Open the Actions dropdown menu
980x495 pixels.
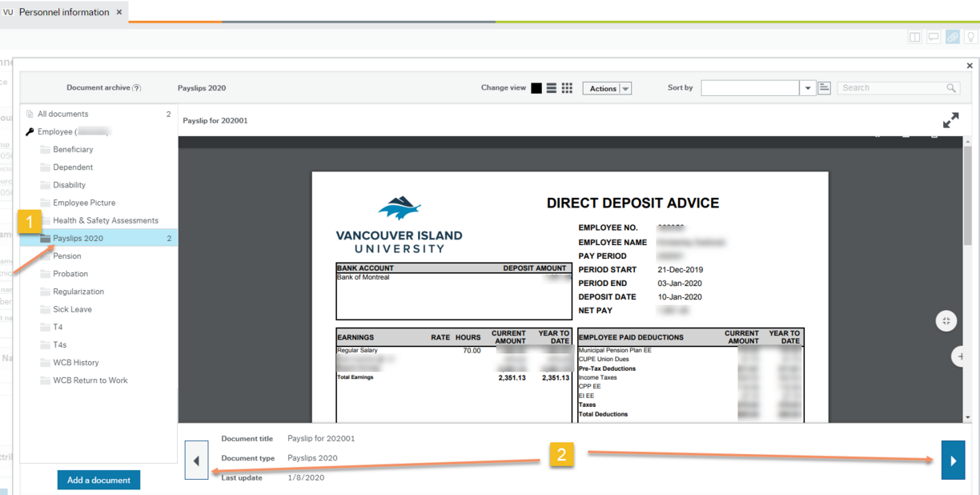point(607,88)
